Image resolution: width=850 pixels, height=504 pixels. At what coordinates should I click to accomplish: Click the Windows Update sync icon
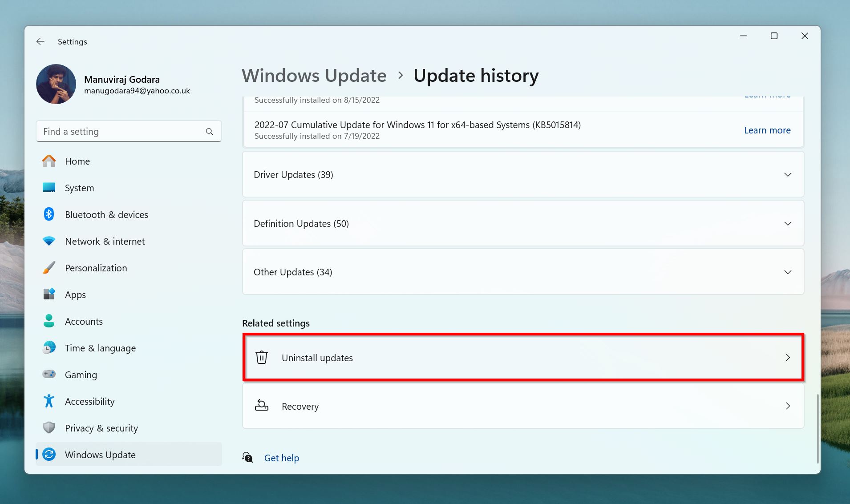[49, 455]
